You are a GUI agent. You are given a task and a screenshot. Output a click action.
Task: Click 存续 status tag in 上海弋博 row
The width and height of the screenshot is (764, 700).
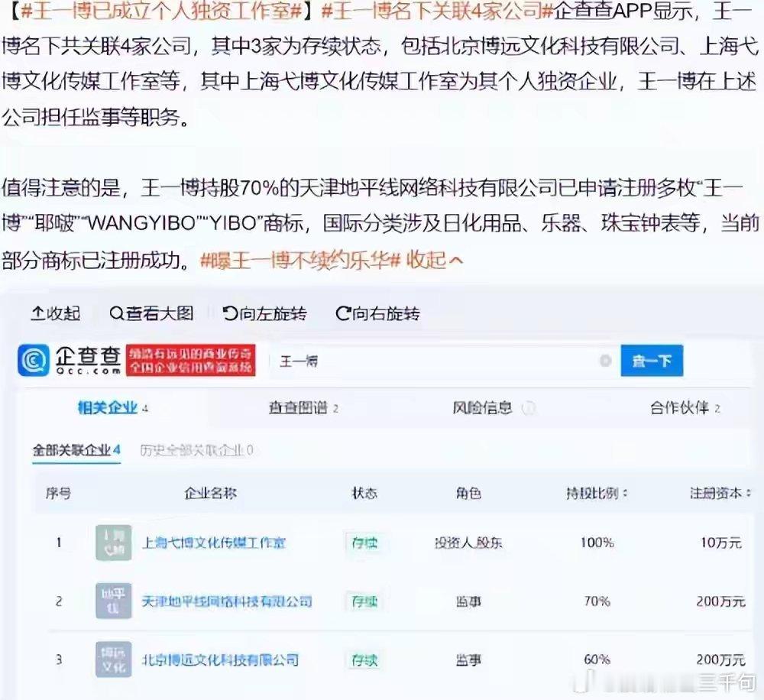coord(364,543)
